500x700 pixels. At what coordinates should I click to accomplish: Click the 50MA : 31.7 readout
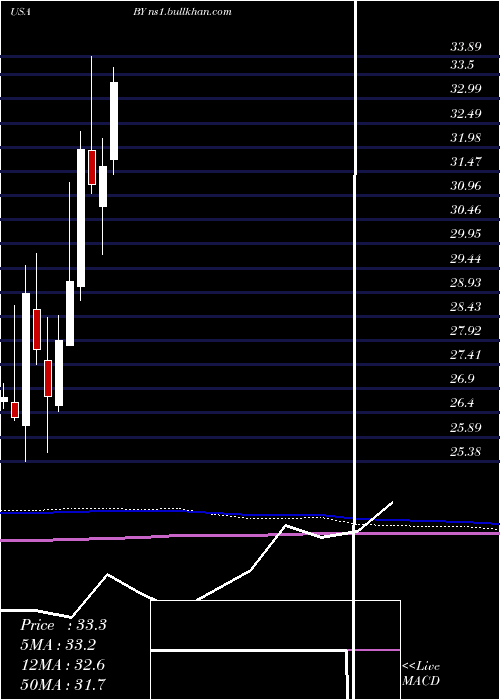(63, 684)
